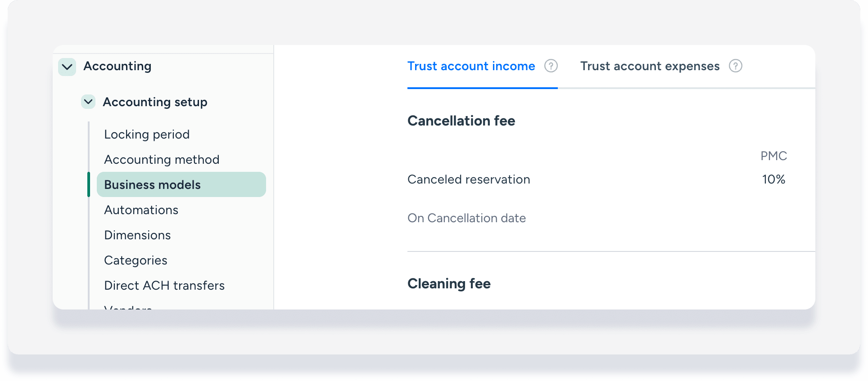
Task: Click the Cancellation fee heading
Action: click(461, 121)
